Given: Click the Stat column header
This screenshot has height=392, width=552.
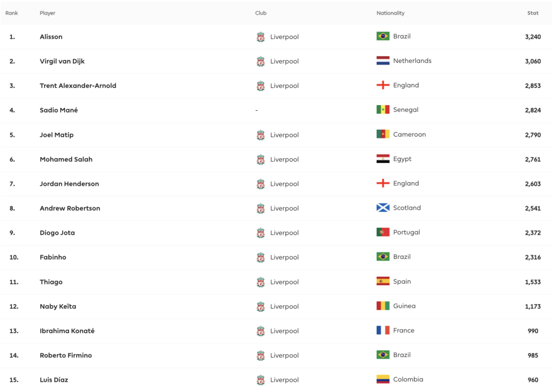Looking at the screenshot, I should [x=533, y=13].
